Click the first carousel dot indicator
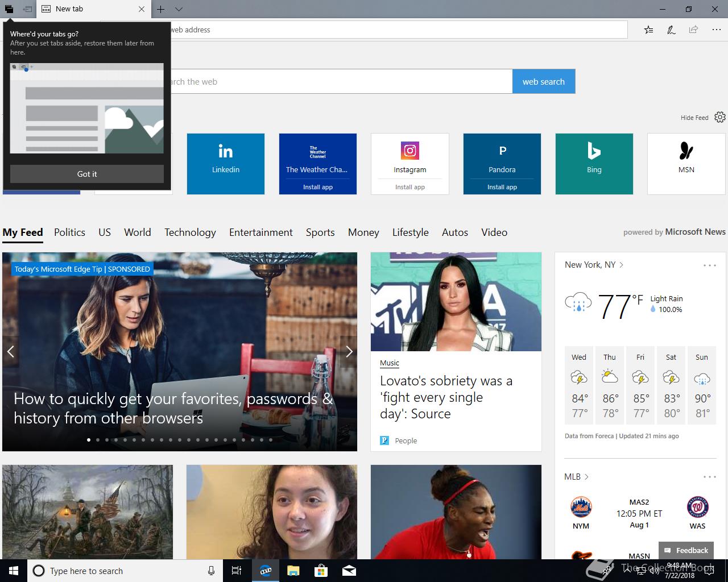The image size is (728, 582). [x=89, y=439]
